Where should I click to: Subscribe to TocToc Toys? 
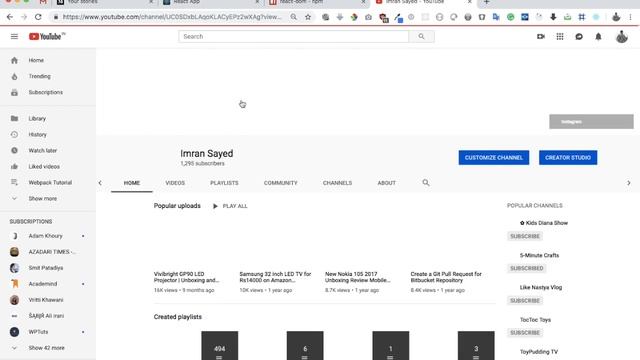tap(525, 333)
